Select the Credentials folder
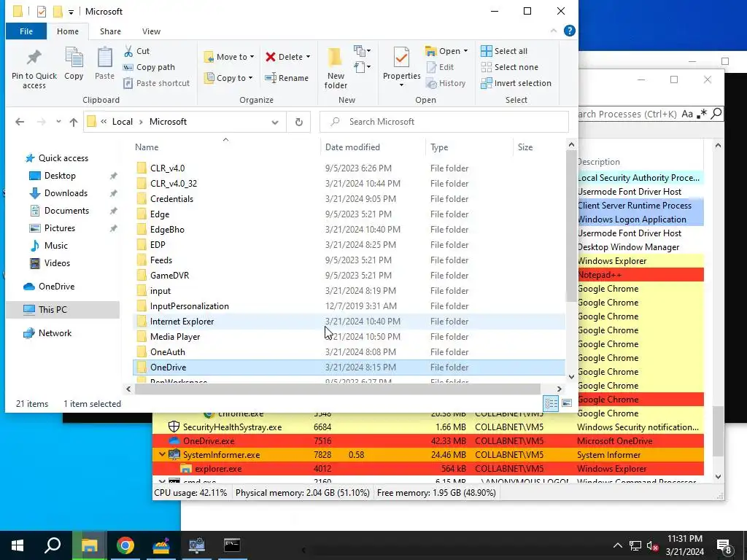The image size is (747, 560). pos(349,199)
